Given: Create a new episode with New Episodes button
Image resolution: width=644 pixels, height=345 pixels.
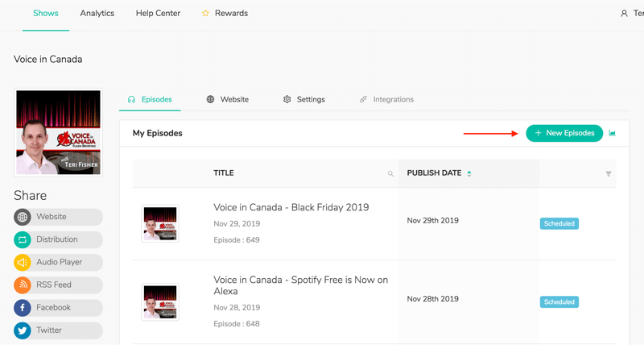Looking at the screenshot, I should [x=564, y=133].
